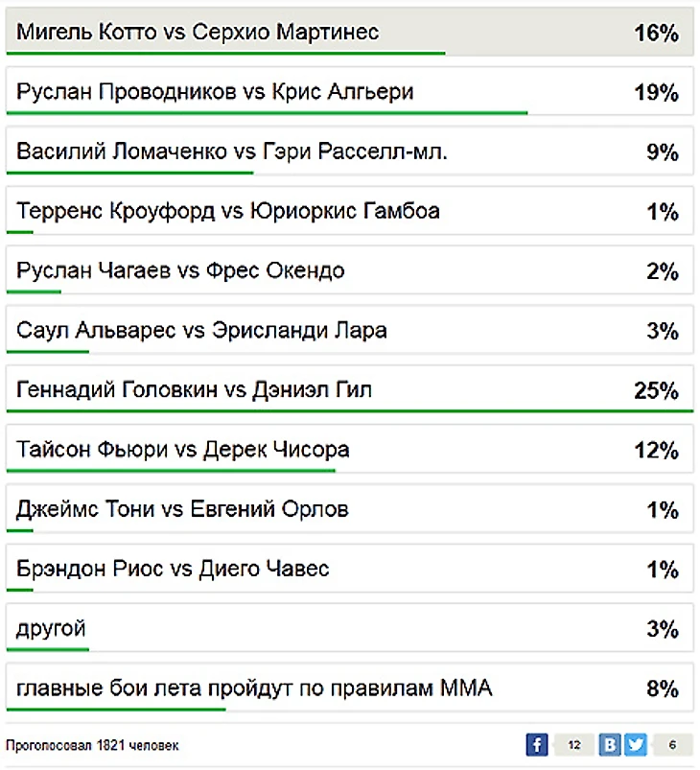Click the 19% result for Проводников fight
The image size is (700, 770).
click(x=656, y=93)
